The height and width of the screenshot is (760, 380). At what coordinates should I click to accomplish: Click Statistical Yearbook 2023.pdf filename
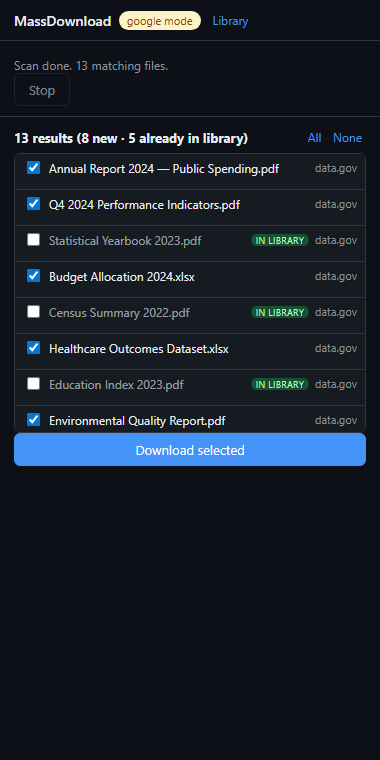(125, 240)
